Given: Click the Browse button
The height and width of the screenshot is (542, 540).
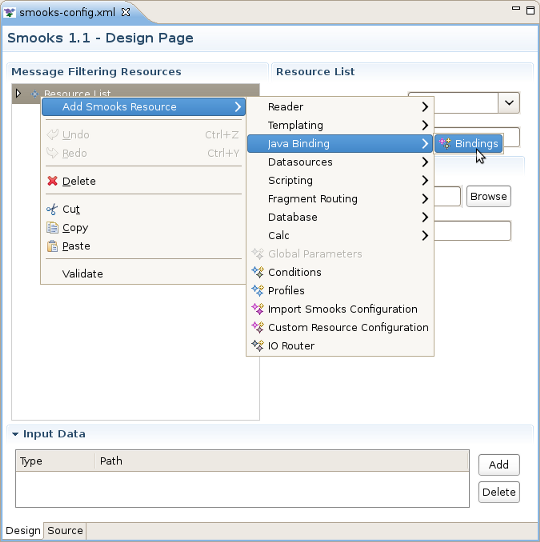Looking at the screenshot, I should pyautogui.click(x=488, y=196).
